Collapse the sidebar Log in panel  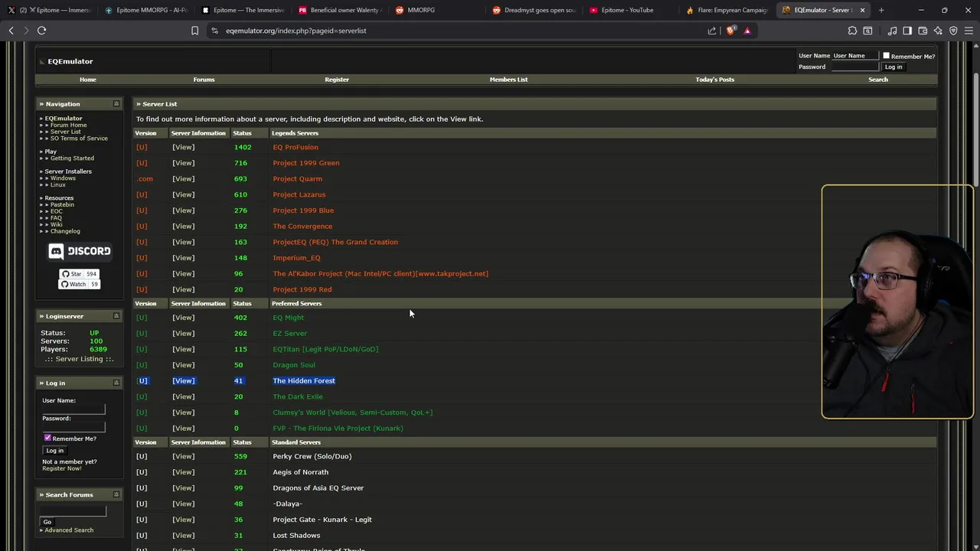(x=116, y=382)
